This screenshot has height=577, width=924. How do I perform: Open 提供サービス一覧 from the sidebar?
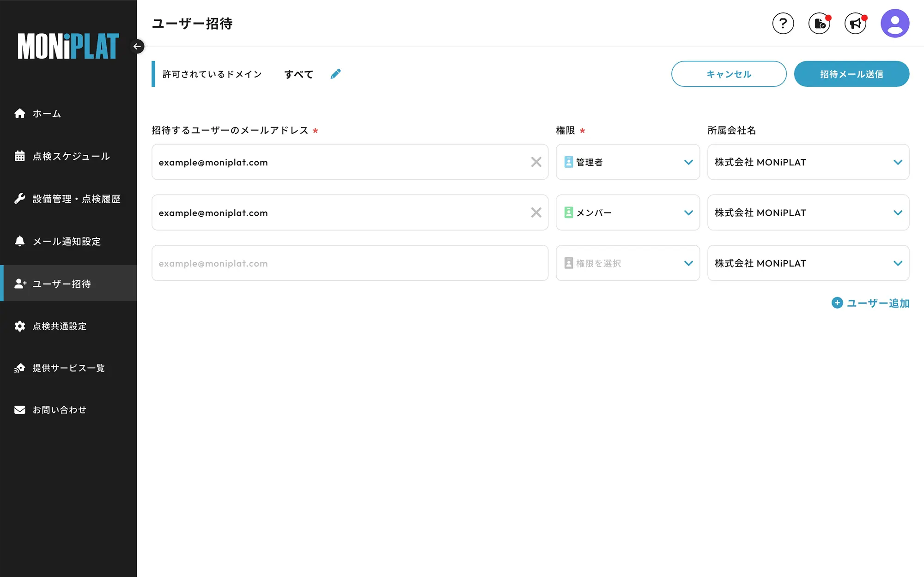point(20,368)
